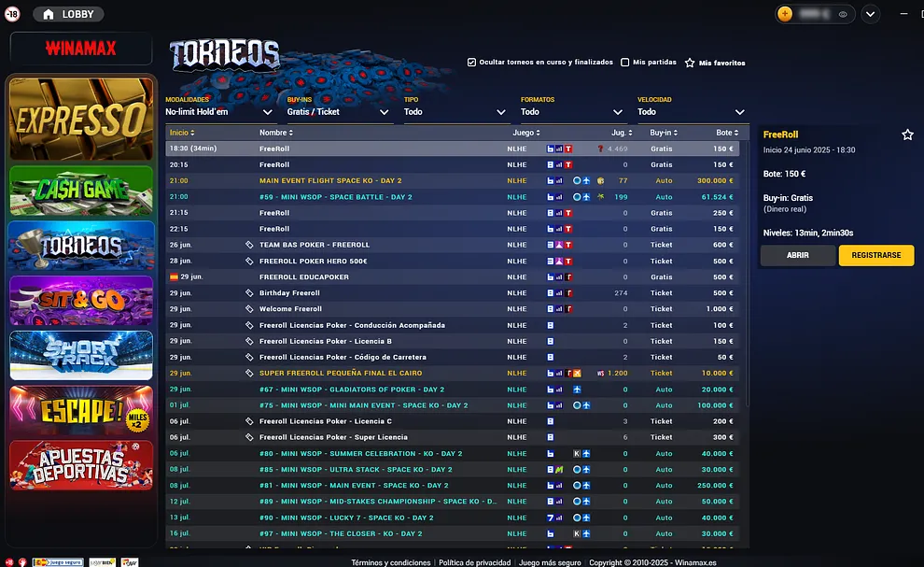
Task: Switch to the Cash Game section
Action: coord(80,191)
